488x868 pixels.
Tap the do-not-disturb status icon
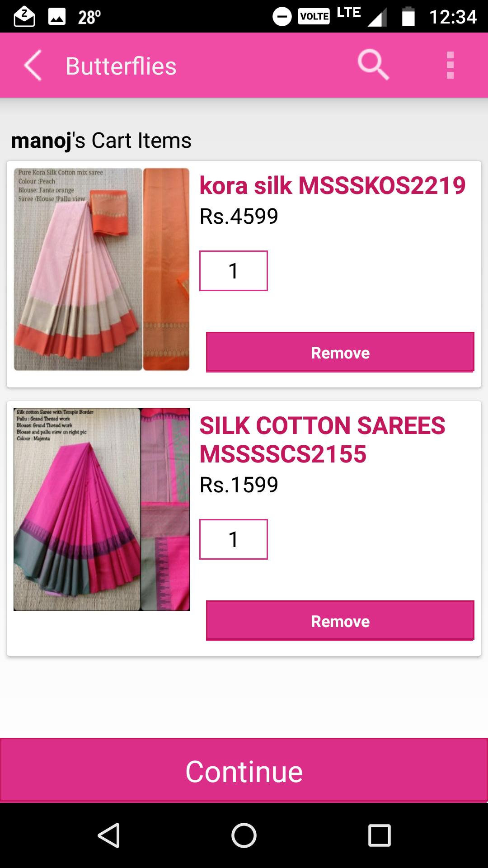click(282, 17)
